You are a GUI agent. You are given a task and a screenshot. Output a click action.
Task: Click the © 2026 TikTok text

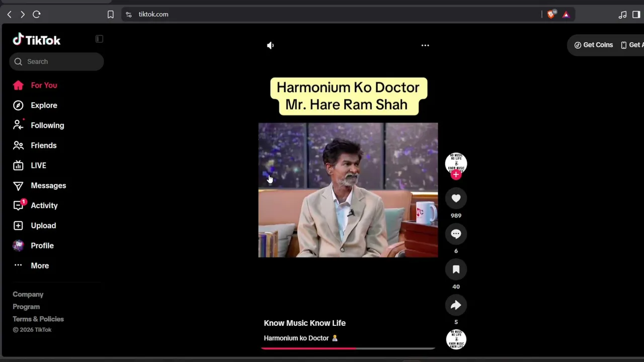click(x=32, y=330)
